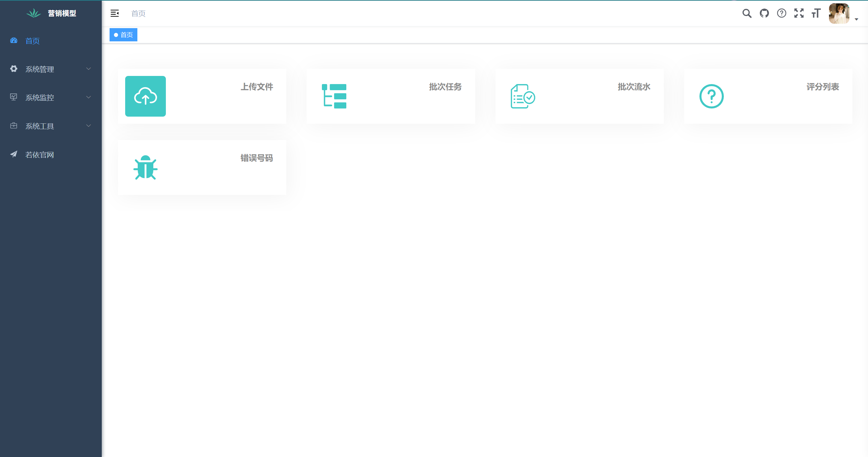
Task: Click the cloud upload icon
Action: click(x=146, y=96)
